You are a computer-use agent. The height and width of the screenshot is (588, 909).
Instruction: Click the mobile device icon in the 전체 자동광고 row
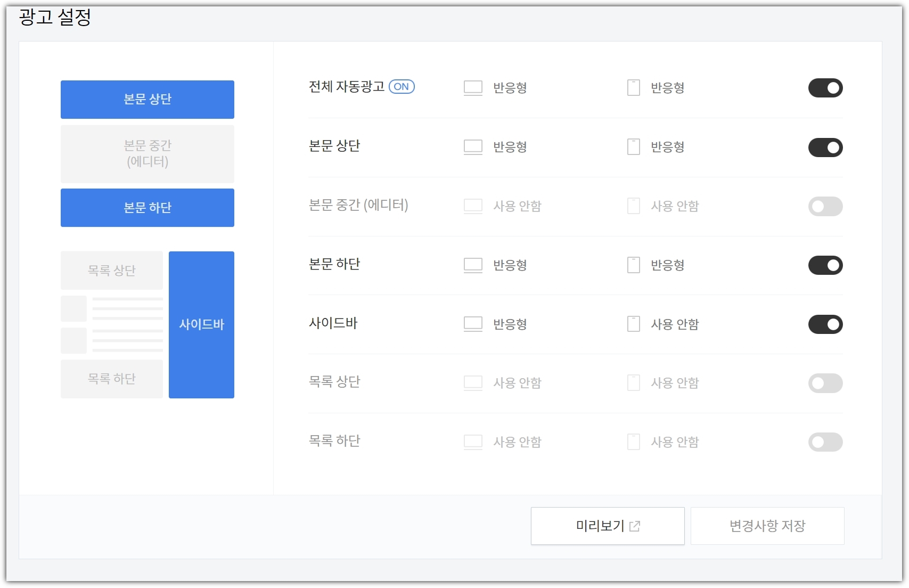(x=634, y=87)
